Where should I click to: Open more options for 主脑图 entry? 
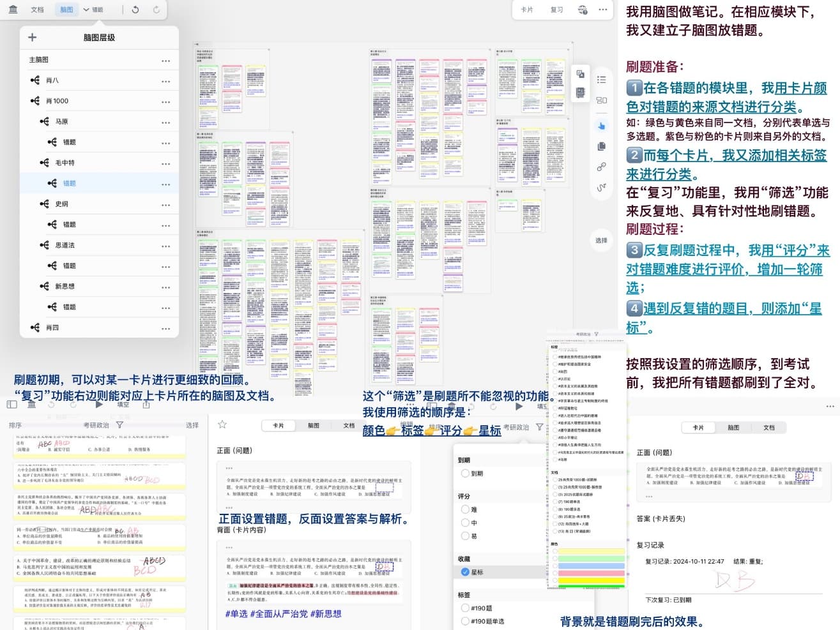point(165,61)
